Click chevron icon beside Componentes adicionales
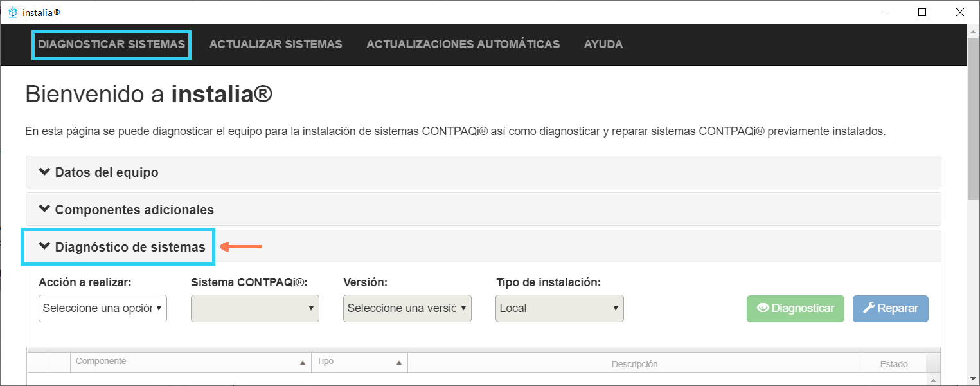The height and width of the screenshot is (386, 980). point(44,209)
